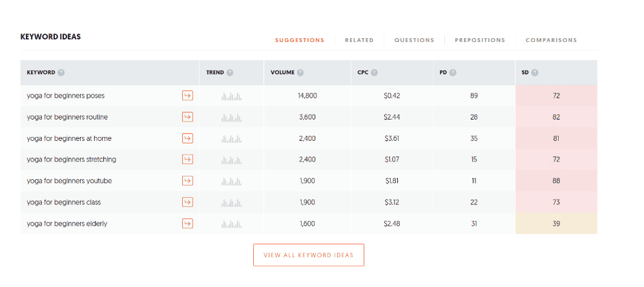The height and width of the screenshot is (287, 644).
Task: Click help icon next to Keyword header
Action: click(x=61, y=72)
